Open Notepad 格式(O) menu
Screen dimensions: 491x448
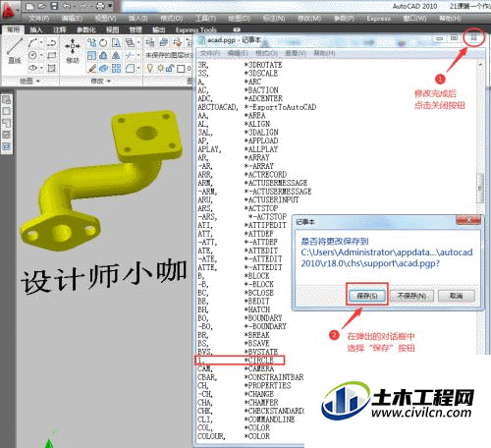click(x=266, y=53)
